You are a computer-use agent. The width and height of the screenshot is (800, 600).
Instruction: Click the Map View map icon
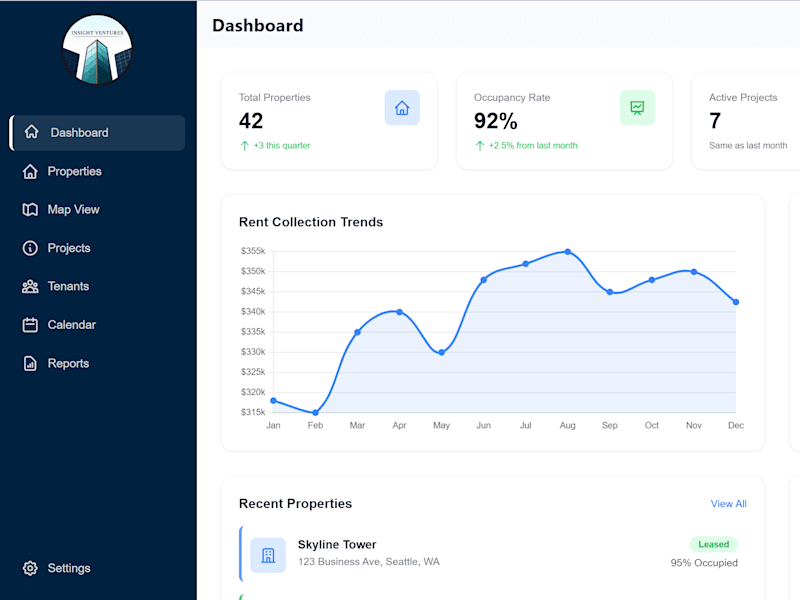click(x=30, y=210)
